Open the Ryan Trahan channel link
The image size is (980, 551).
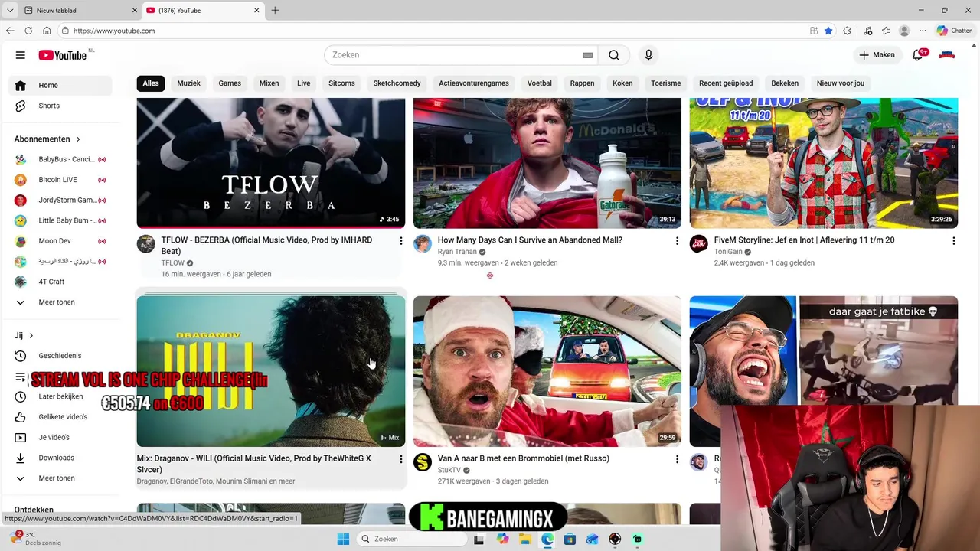click(457, 252)
